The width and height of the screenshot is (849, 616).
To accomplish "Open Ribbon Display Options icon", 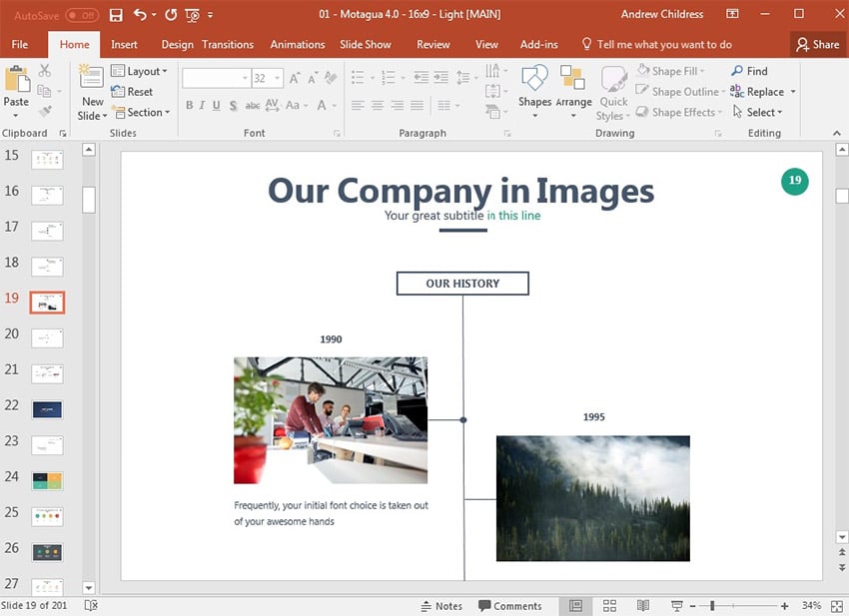I will [x=732, y=14].
